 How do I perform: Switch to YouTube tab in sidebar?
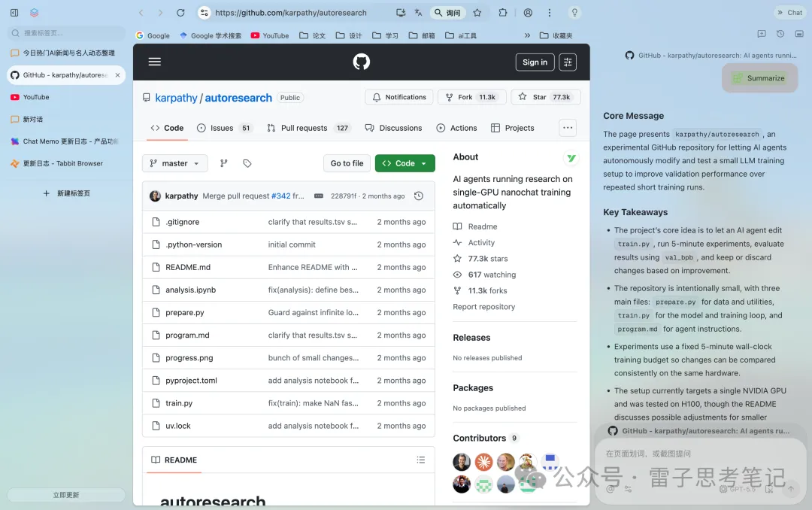(x=66, y=97)
